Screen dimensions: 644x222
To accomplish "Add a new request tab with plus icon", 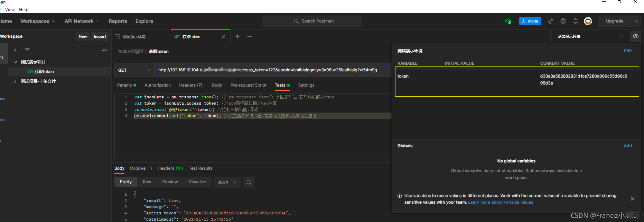I will (237, 36).
